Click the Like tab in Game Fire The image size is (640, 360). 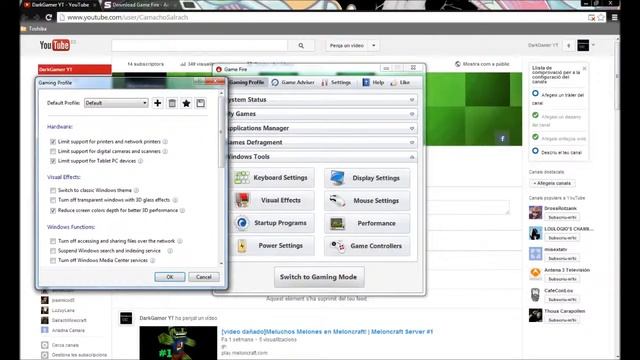pos(400,82)
